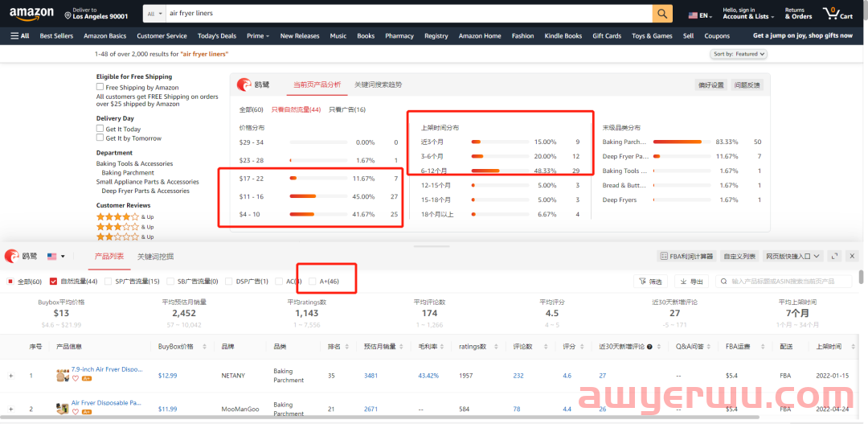Viewport: 868px width, 424px height.
Task: Open the Prime nav dropdown
Action: pos(258,36)
